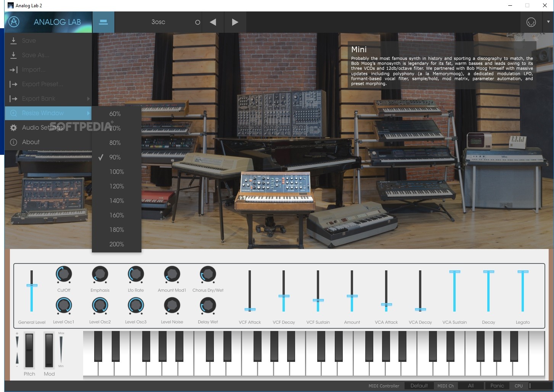
Task: Click the VCF Sustain slider handle
Action: coord(318,300)
